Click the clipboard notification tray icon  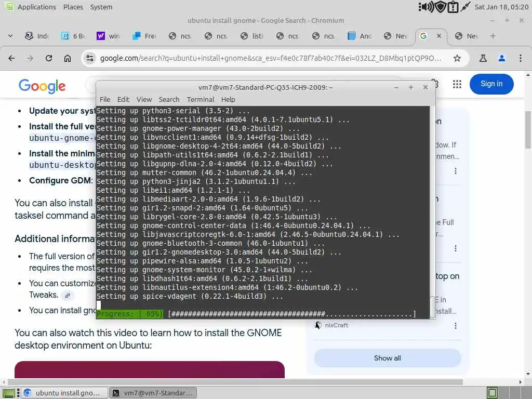click(453, 7)
